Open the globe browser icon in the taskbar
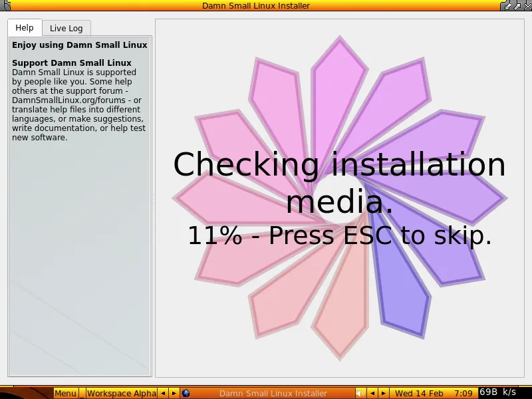532x399 pixels. tap(186, 394)
